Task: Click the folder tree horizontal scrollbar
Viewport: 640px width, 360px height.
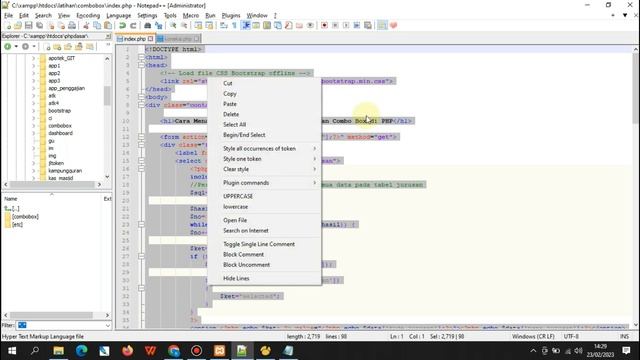Action: click(52, 185)
